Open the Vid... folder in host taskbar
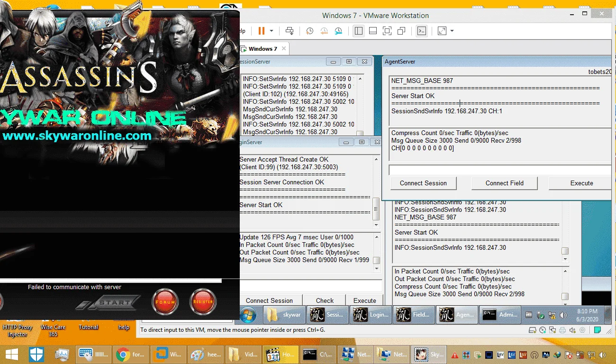616x364 pixels. [x=244, y=354]
